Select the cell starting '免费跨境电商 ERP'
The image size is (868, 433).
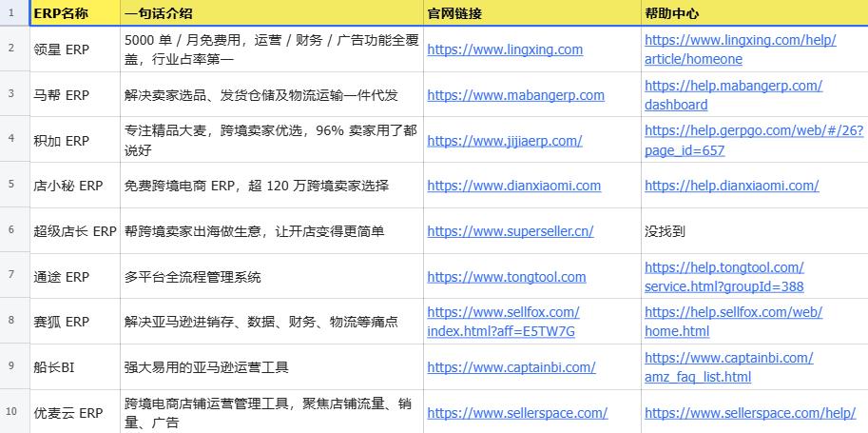pos(272,186)
